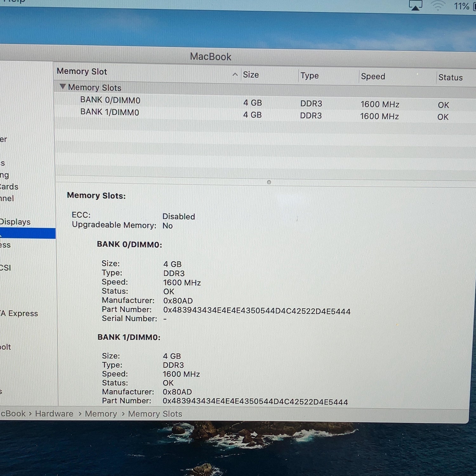The image size is (476, 476).
Task: Open the Wi-Fi status icon
Action: point(438,6)
